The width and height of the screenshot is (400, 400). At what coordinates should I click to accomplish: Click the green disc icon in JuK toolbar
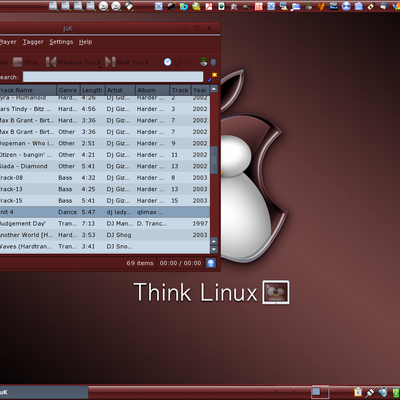tap(203, 62)
